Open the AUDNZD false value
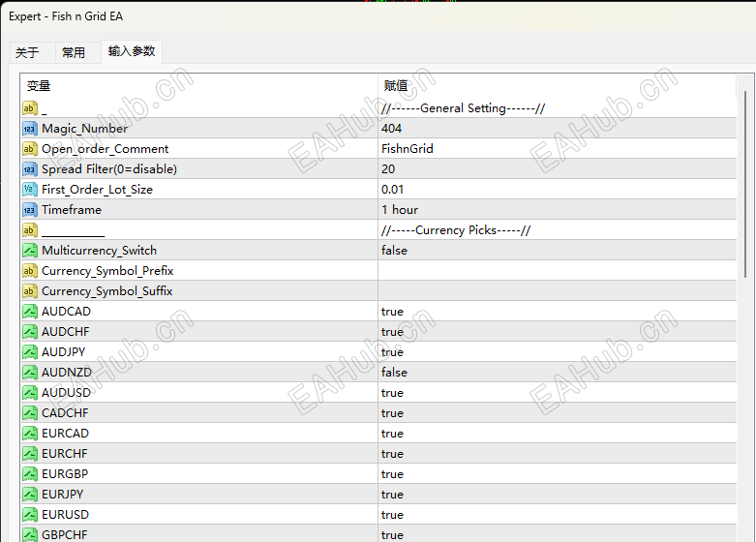Screen dimensions: 756x542 pos(558,373)
